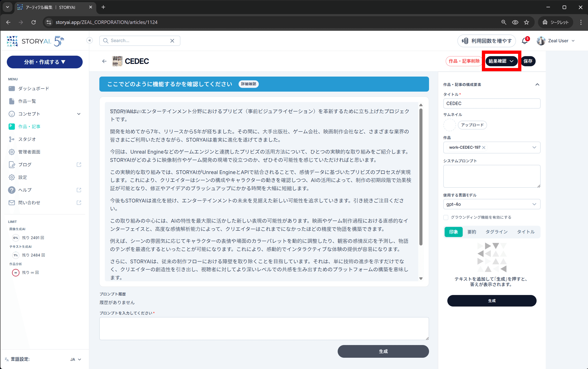Click the browser bookmark star icon
The image size is (588, 369).
tap(526, 22)
